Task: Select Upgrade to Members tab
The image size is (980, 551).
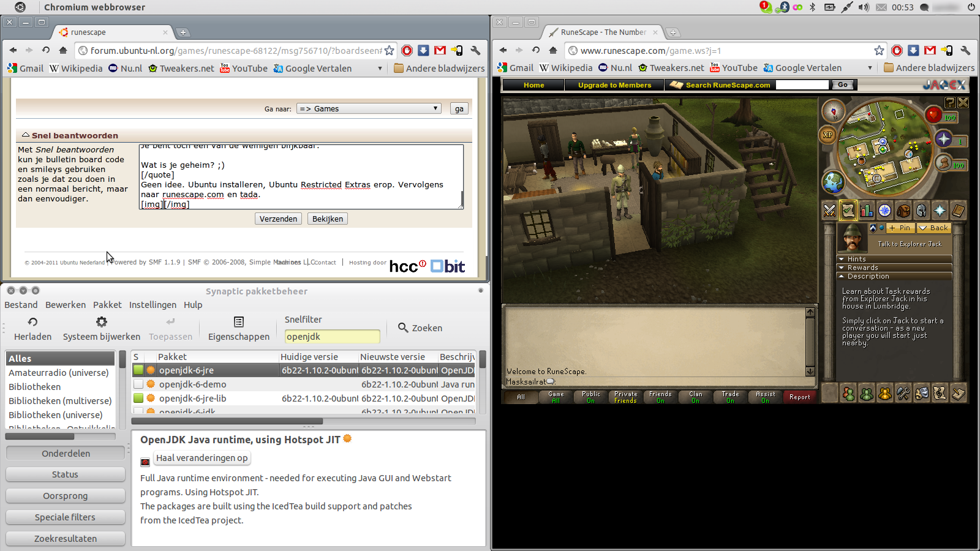Action: coord(614,85)
